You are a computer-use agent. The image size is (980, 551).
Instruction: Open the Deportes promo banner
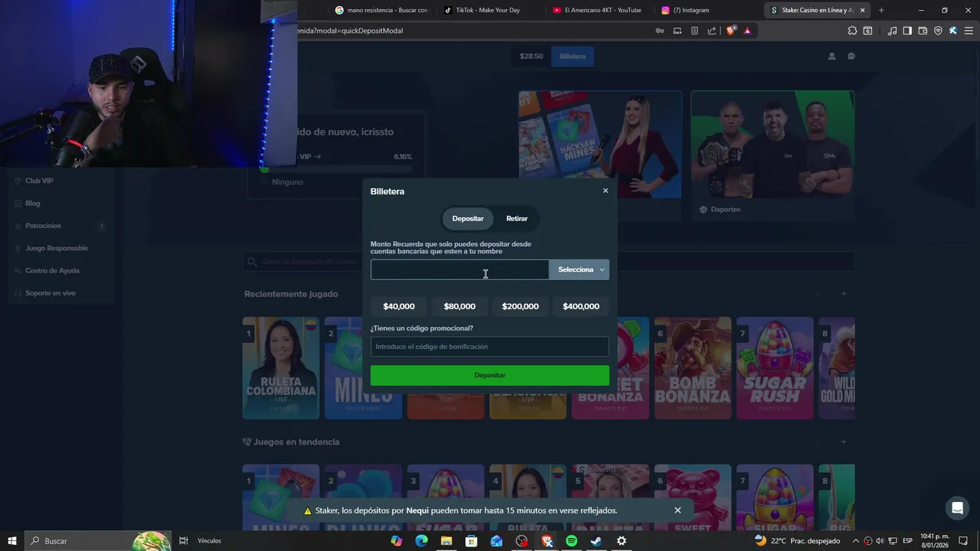(x=773, y=155)
